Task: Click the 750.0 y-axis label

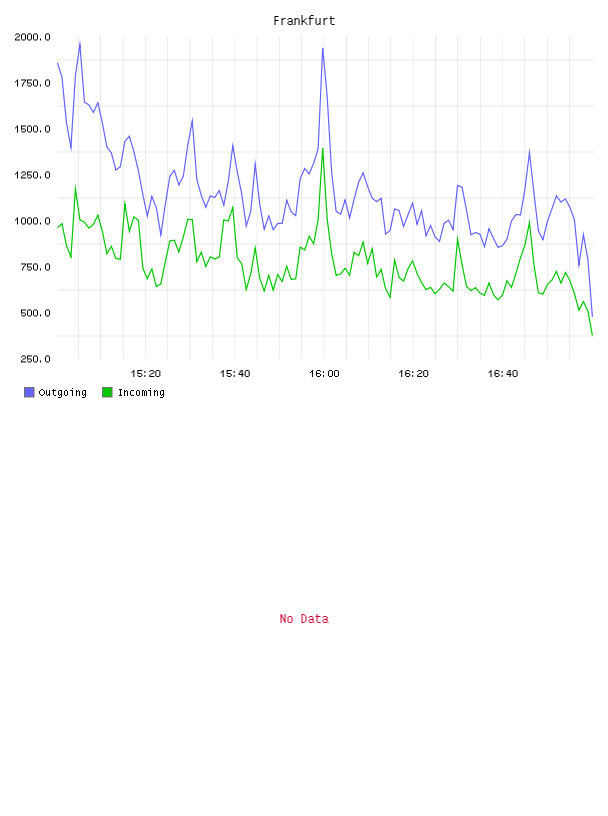Action: (x=35, y=267)
